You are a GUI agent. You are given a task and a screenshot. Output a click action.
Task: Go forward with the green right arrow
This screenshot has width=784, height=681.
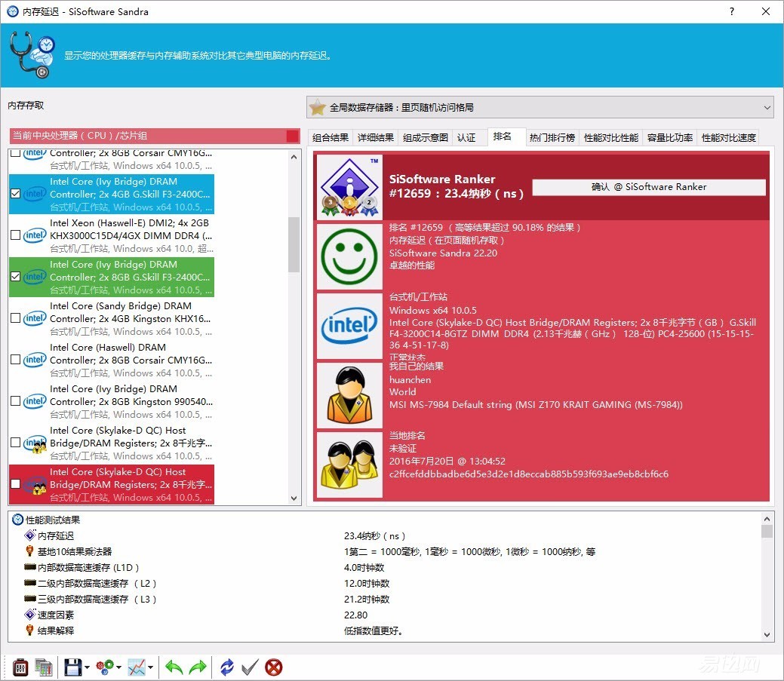pos(198,667)
